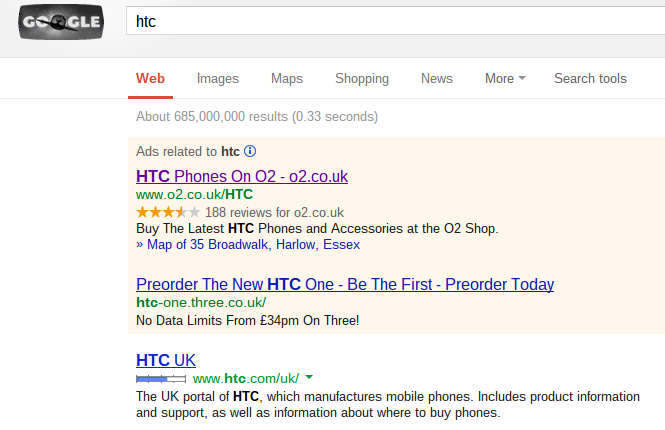The width and height of the screenshot is (665, 430).
Task: Click the htc-one.three.co.uk green URL
Action: pos(201,302)
